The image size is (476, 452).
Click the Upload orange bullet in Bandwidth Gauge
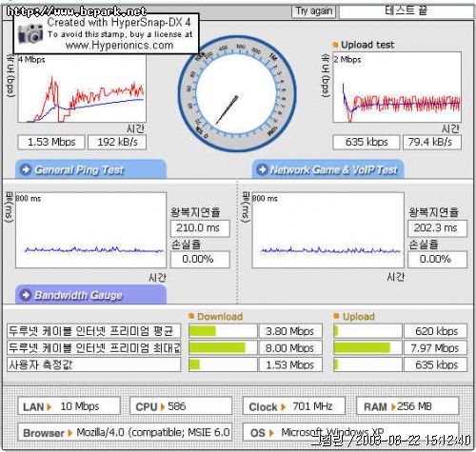[x=336, y=316]
